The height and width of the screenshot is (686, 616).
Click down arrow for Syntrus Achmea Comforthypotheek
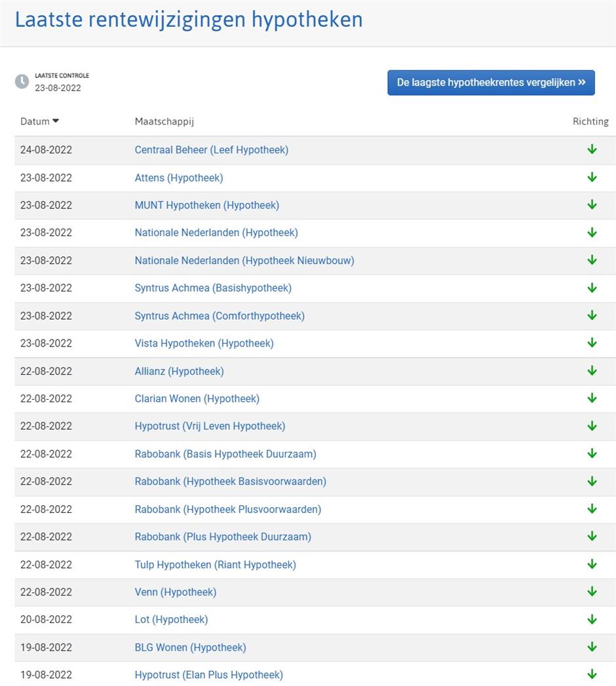point(592,315)
